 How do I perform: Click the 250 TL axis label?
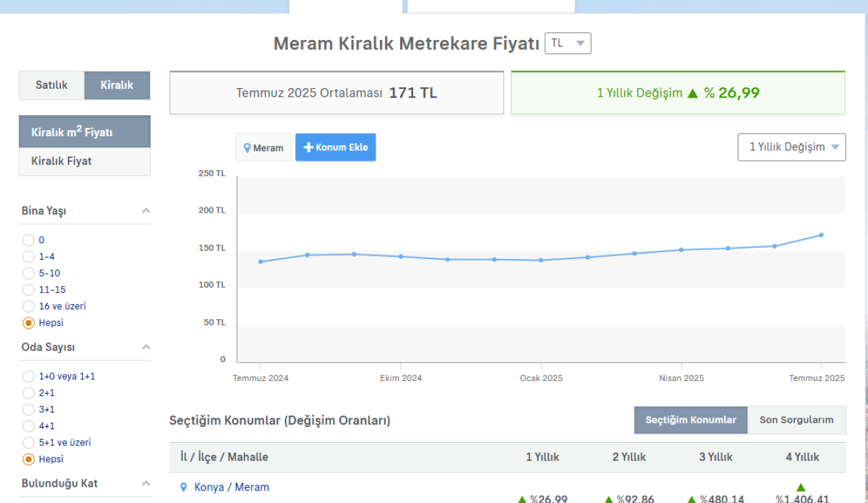212,174
